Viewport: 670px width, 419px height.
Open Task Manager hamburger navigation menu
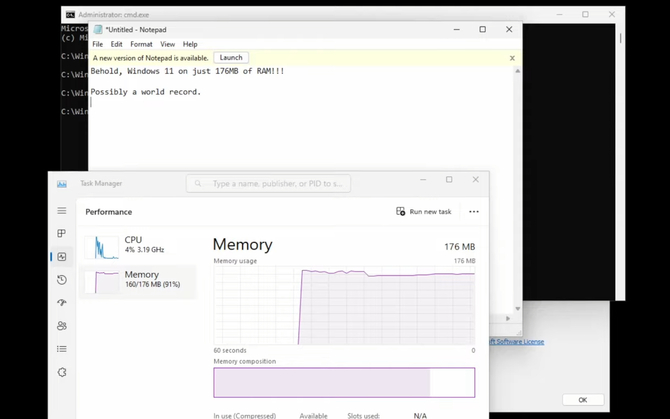[62, 211]
